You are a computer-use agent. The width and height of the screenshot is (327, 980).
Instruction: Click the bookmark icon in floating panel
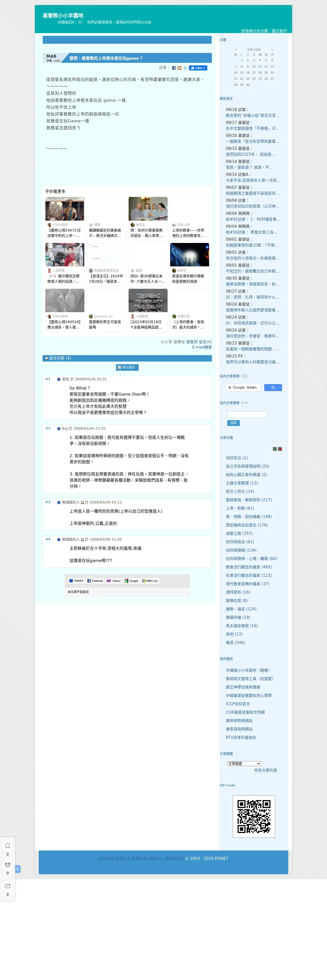tap(8, 846)
